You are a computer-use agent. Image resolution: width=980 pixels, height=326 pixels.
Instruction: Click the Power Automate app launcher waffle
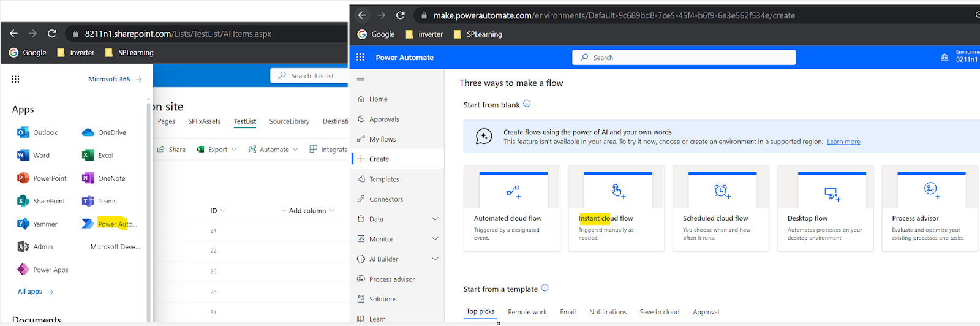point(360,57)
